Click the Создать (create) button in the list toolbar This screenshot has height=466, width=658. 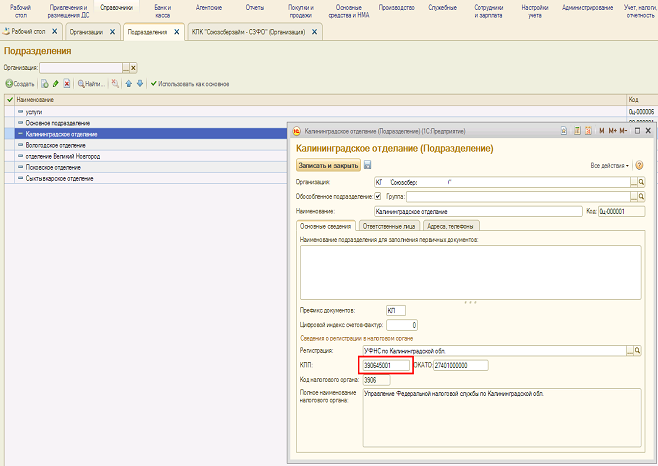21,83
